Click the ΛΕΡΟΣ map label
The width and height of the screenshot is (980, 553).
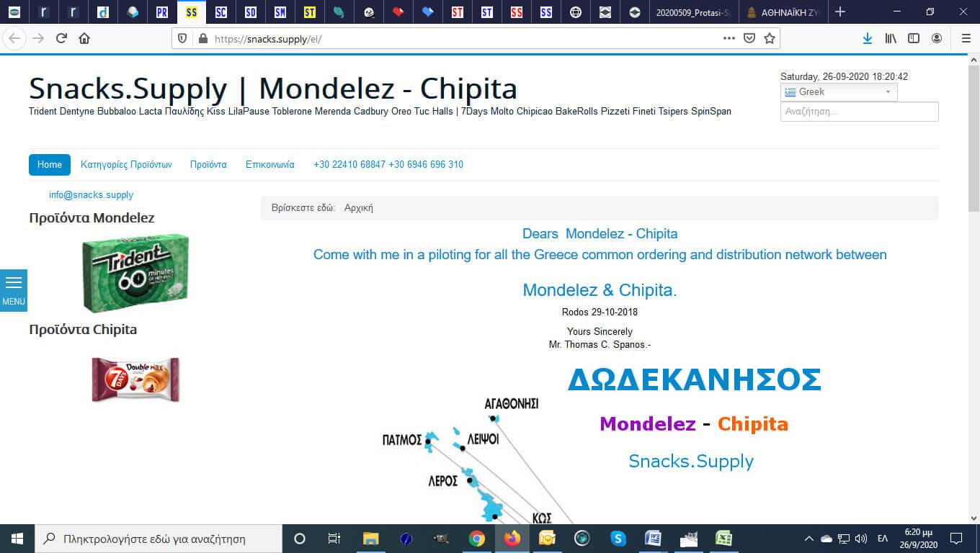(443, 481)
